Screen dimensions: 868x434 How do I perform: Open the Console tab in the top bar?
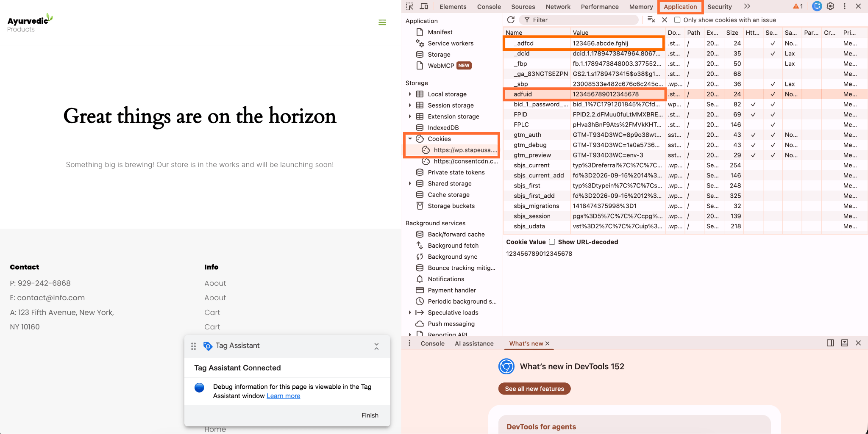click(x=489, y=7)
